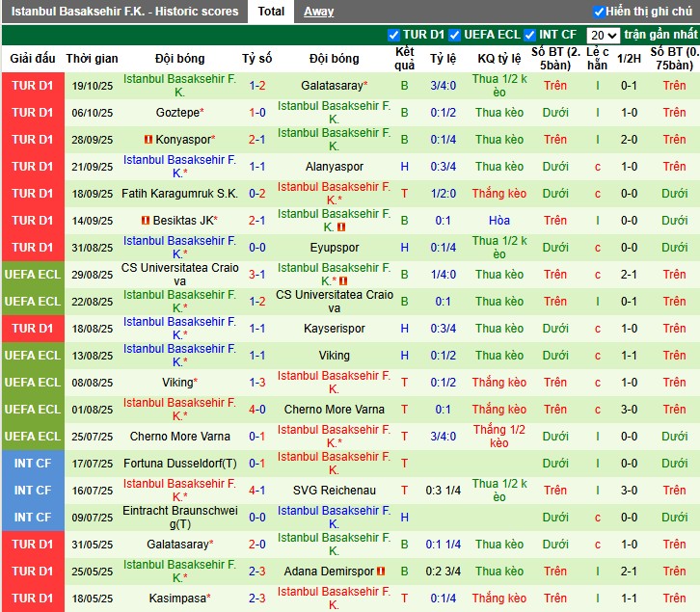Open the 2-3 score versus Adana Demirspor

(257, 571)
